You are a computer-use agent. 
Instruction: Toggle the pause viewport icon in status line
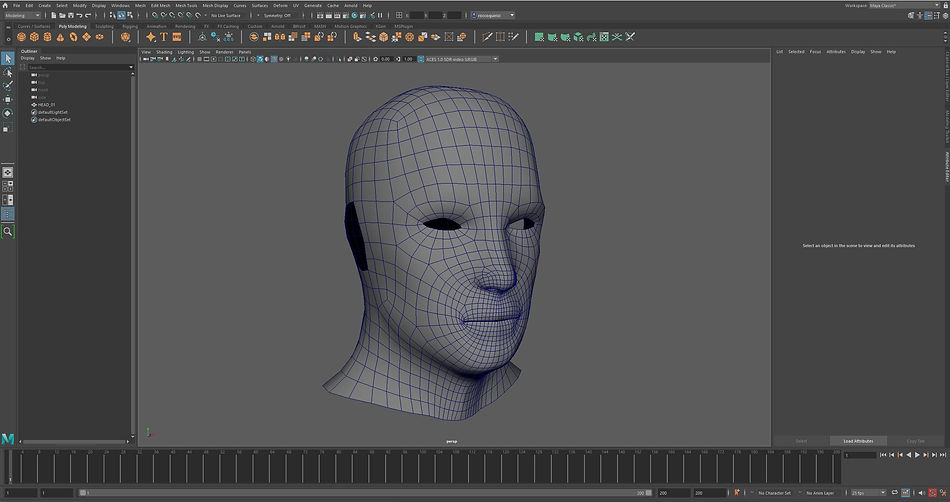380,15
